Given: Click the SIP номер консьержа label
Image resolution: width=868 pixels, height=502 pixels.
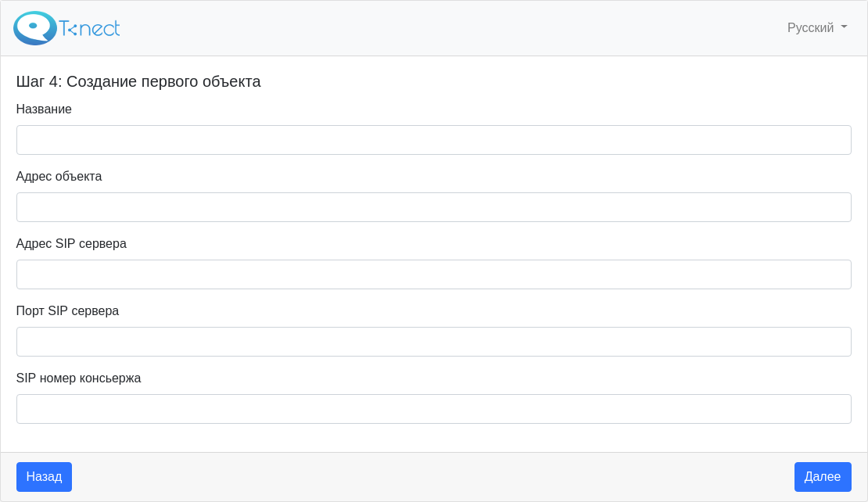Looking at the screenshot, I should 78,378.
